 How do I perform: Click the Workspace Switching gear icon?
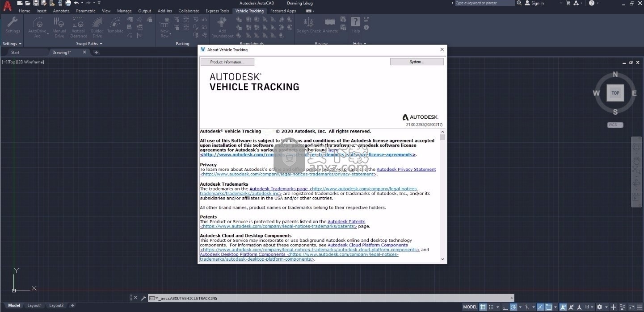[600, 307]
